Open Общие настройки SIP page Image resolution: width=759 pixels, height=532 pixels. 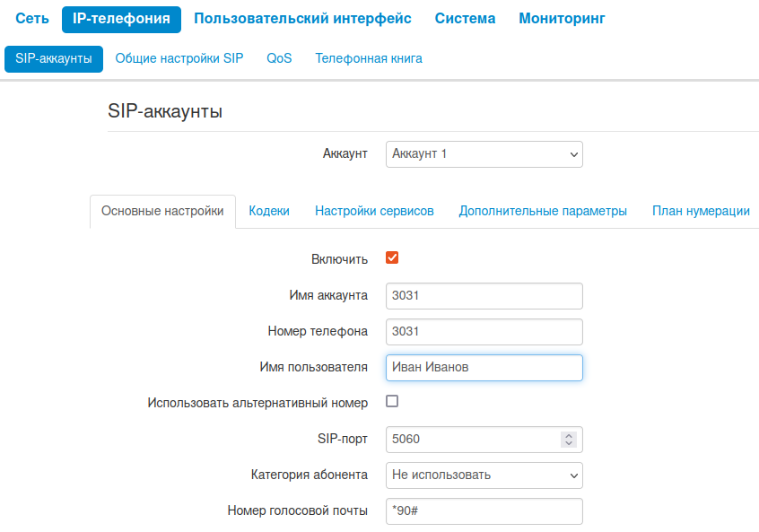(x=179, y=59)
